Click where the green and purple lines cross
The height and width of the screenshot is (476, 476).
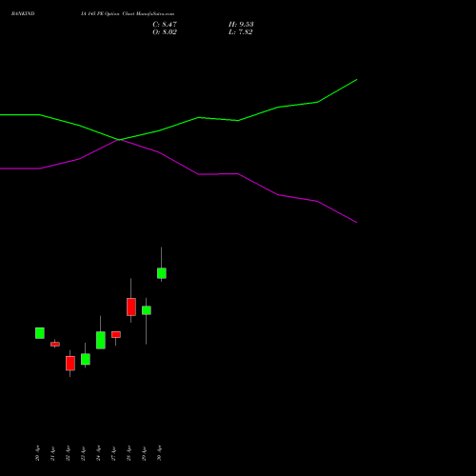coord(119,139)
